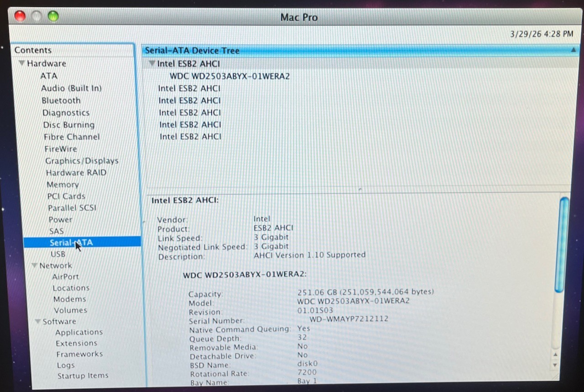Click the Model value WDC WD2503ABYX-01WERA2
This screenshot has width=584, height=392.
353,301
